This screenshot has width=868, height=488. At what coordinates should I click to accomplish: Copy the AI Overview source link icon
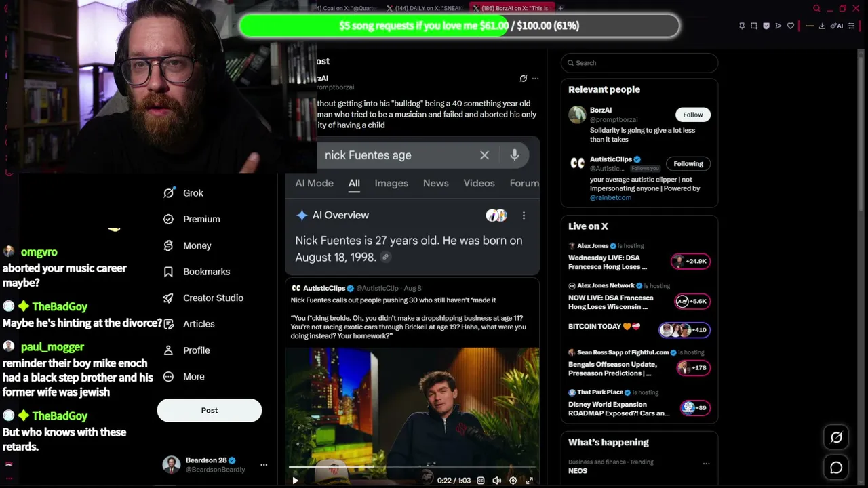click(x=385, y=258)
